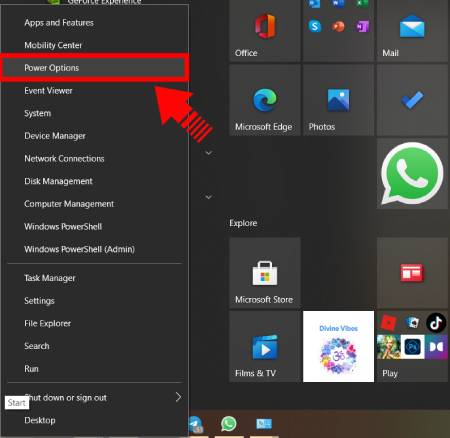Open Settings from the menu

pyautogui.click(x=95, y=301)
